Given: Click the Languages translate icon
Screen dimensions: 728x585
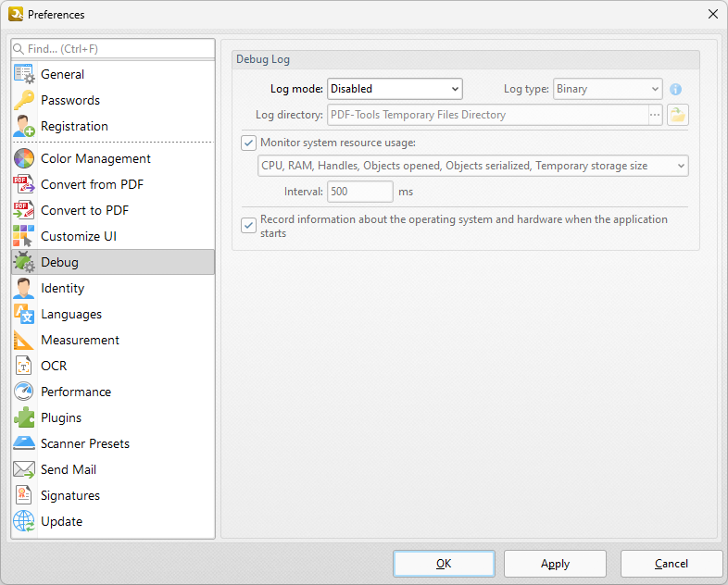Looking at the screenshot, I should (x=24, y=314).
